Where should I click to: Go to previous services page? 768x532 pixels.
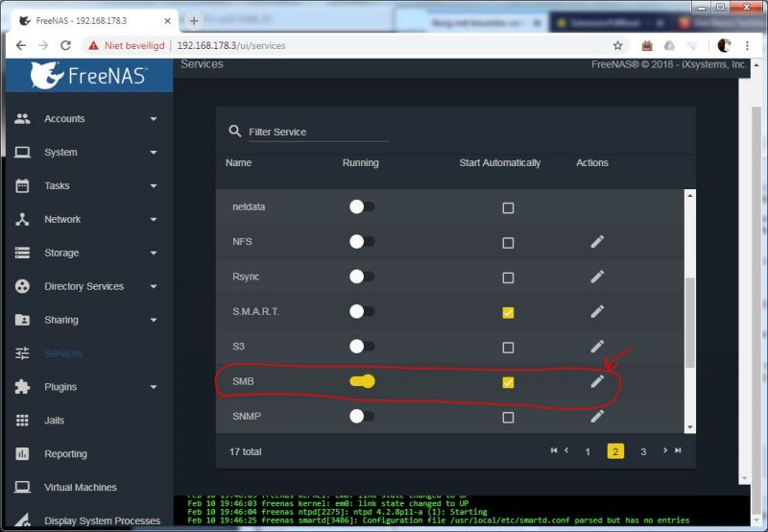pos(566,450)
